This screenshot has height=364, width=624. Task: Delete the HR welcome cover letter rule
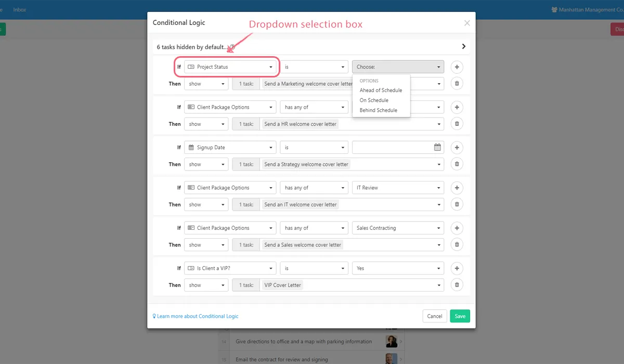pos(457,124)
